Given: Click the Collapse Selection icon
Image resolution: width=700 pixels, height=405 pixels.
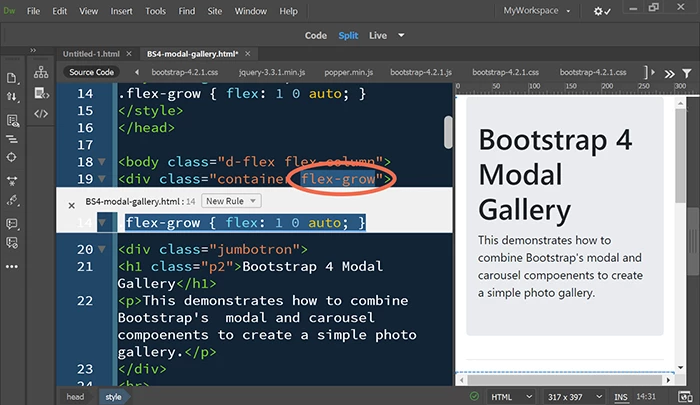Looking at the screenshot, I should 12,181.
